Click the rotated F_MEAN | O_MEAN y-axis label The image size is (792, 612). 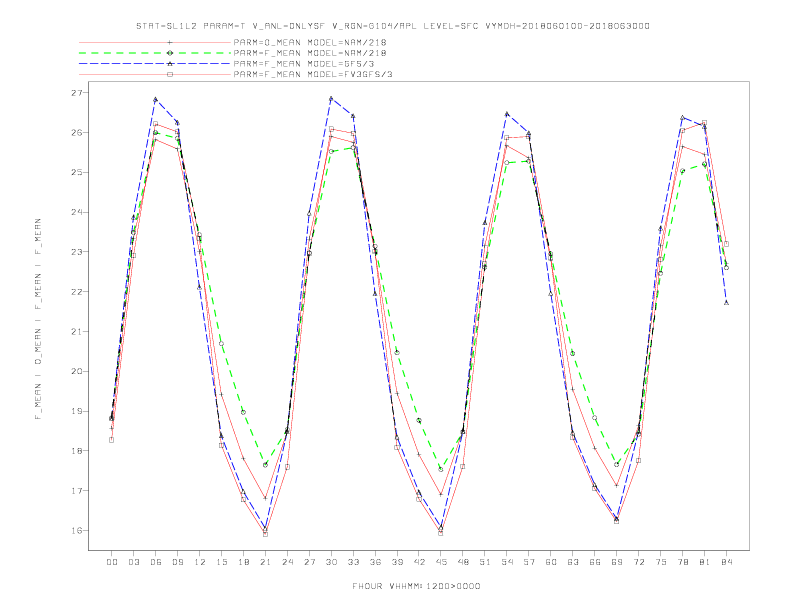pyautogui.click(x=38, y=319)
